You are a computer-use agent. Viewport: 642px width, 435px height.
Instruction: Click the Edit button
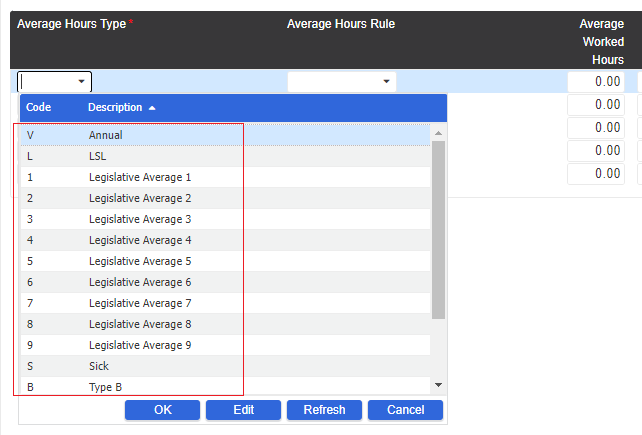coord(244,410)
